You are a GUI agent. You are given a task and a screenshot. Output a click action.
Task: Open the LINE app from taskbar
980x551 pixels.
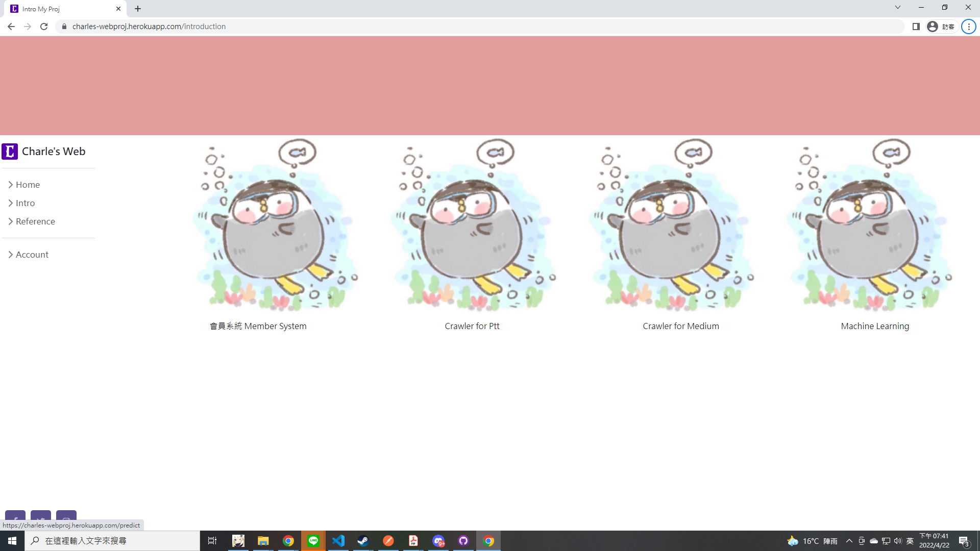[x=313, y=541]
